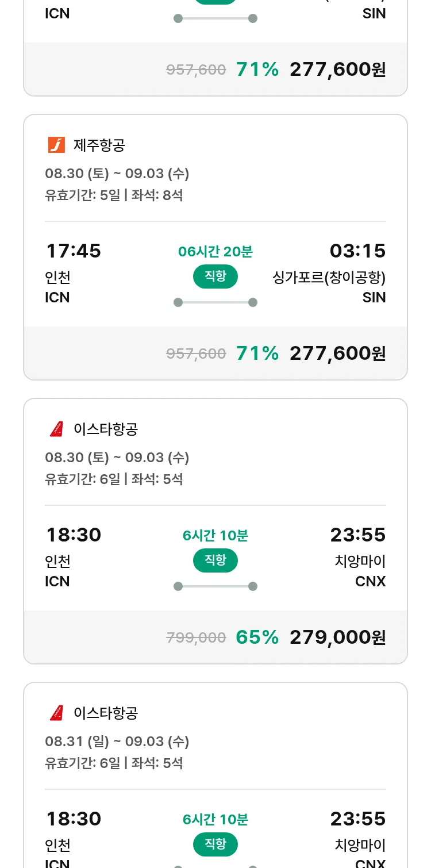Click the 유효기간: 5일 | 좌석: 8석 info line

[114, 195]
